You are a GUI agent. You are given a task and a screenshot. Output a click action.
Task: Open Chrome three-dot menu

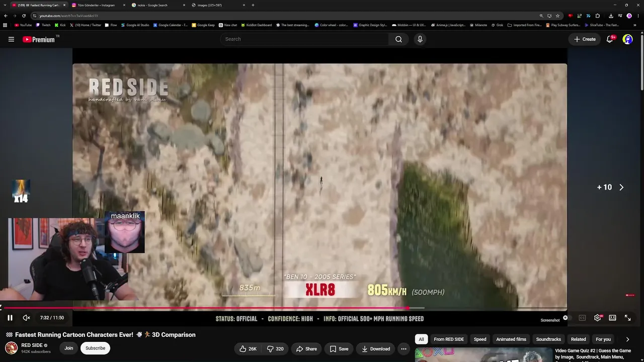pyautogui.click(x=637, y=16)
